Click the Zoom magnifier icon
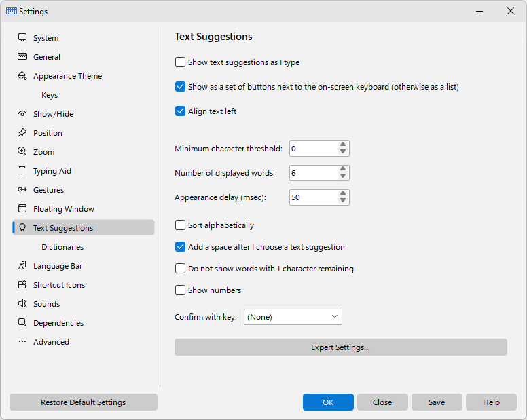The height and width of the screenshot is (420, 527). point(22,151)
